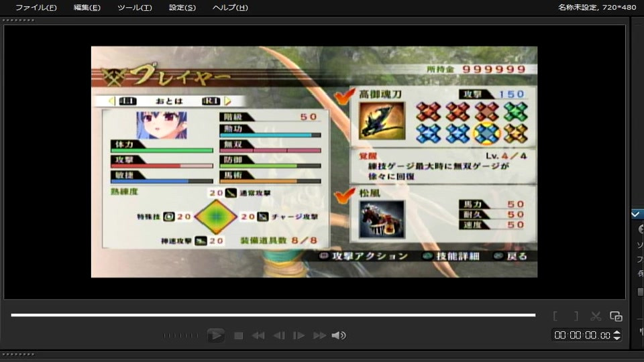Viewport: 644px width, 362px height.
Task: Step back one frame
Action: pos(279,336)
